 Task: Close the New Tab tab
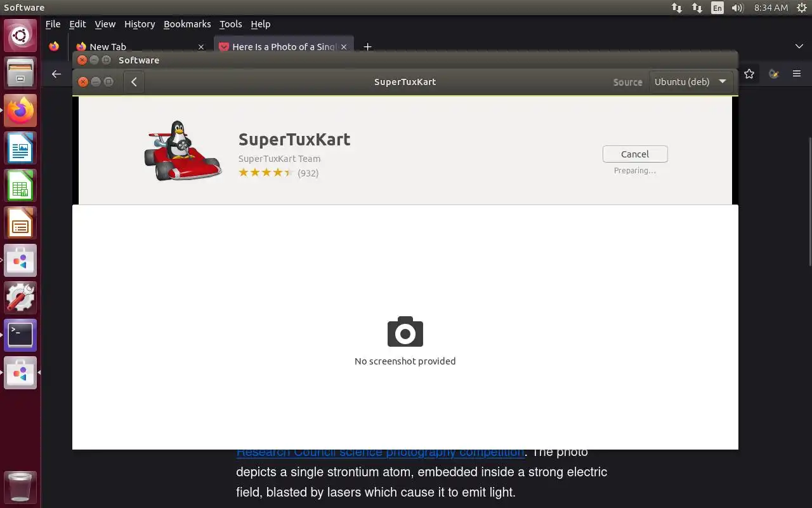pyautogui.click(x=201, y=47)
